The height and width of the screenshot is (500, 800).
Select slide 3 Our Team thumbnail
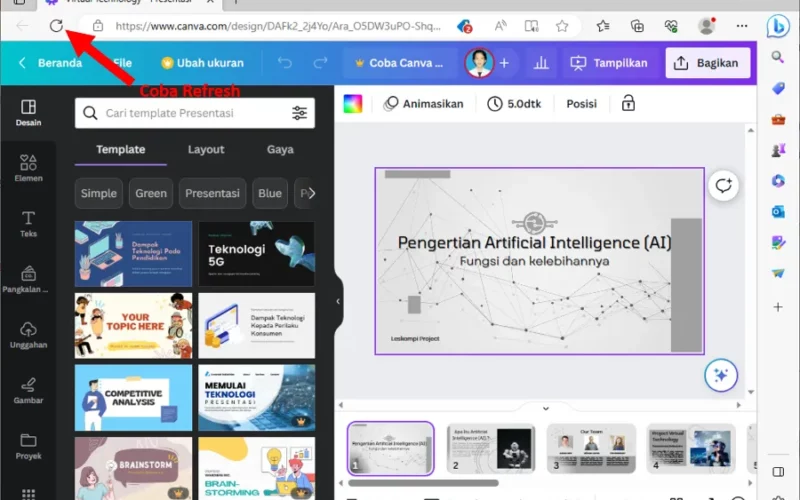pos(591,448)
